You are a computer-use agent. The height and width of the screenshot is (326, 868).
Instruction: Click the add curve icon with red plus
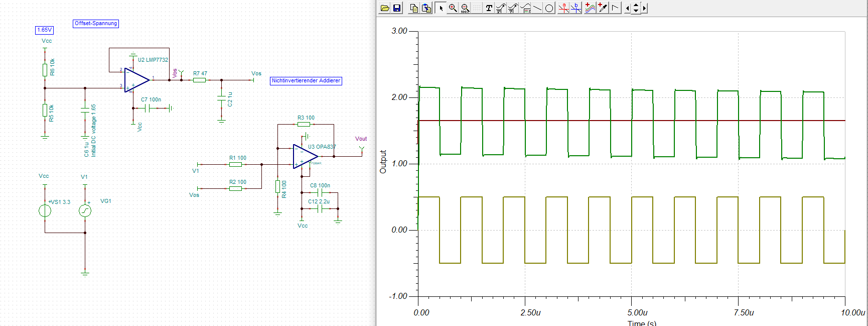tap(591, 8)
